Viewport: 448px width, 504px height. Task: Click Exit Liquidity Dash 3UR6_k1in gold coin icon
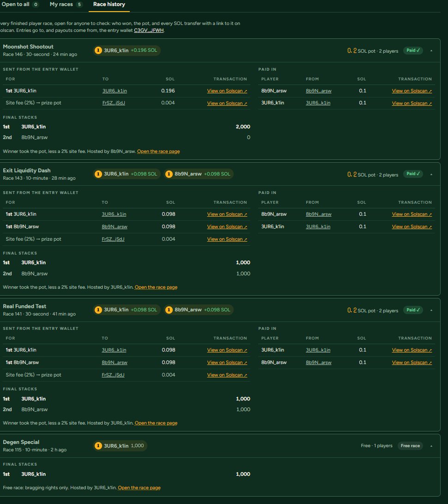[x=98, y=174]
